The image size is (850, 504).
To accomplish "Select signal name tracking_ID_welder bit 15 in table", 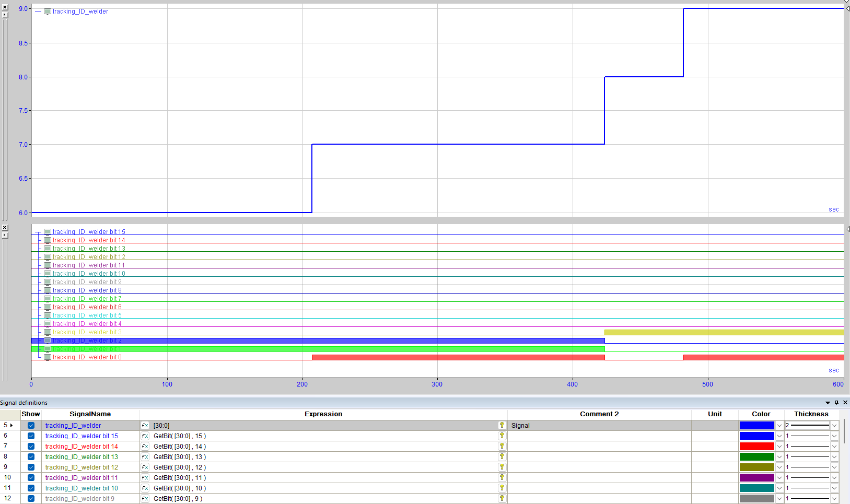I will [81, 436].
